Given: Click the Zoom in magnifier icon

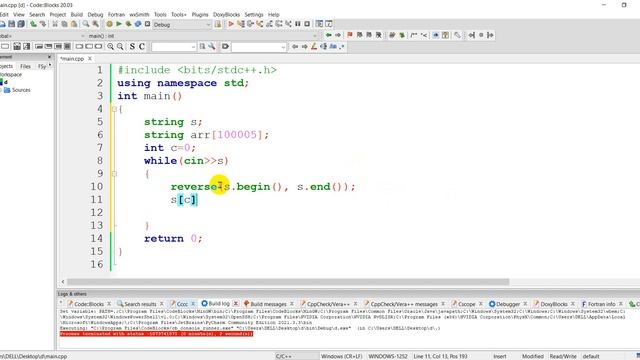Looking at the screenshot, I should 111,47.
